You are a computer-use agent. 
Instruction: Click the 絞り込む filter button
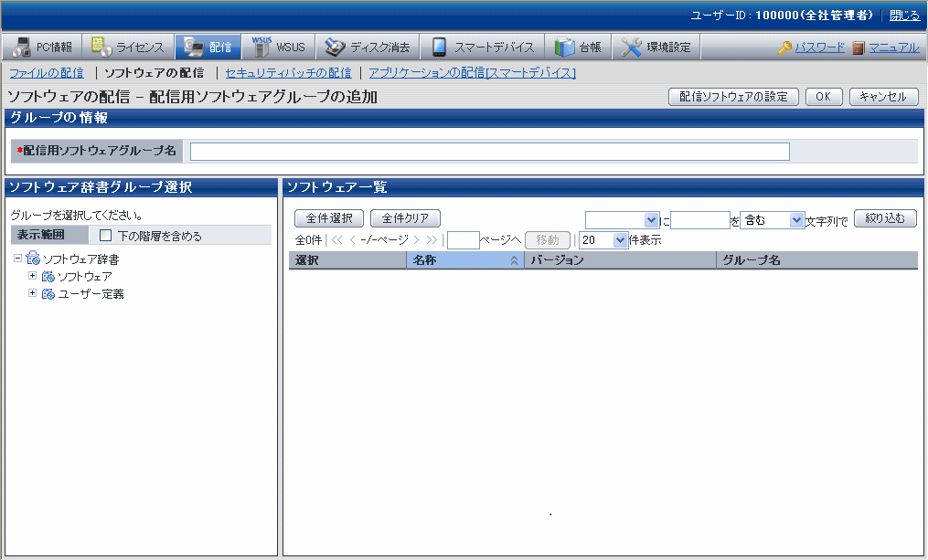click(884, 219)
